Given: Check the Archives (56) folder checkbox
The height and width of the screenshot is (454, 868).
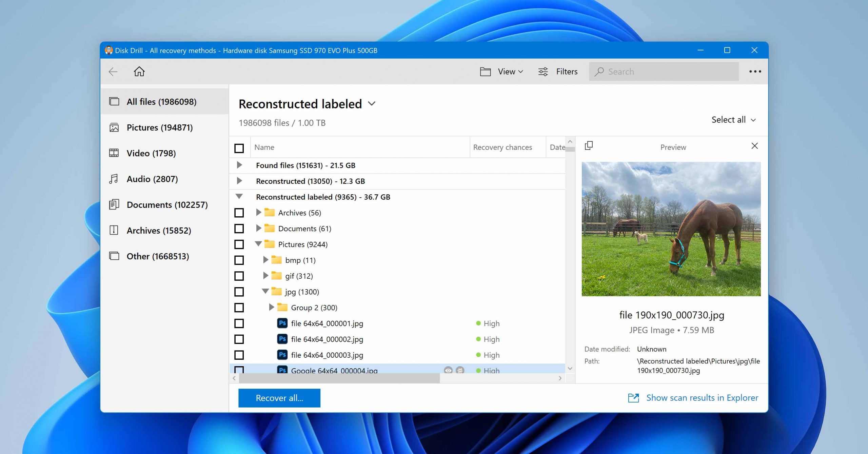Looking at the screenshot, I should 239,213.
